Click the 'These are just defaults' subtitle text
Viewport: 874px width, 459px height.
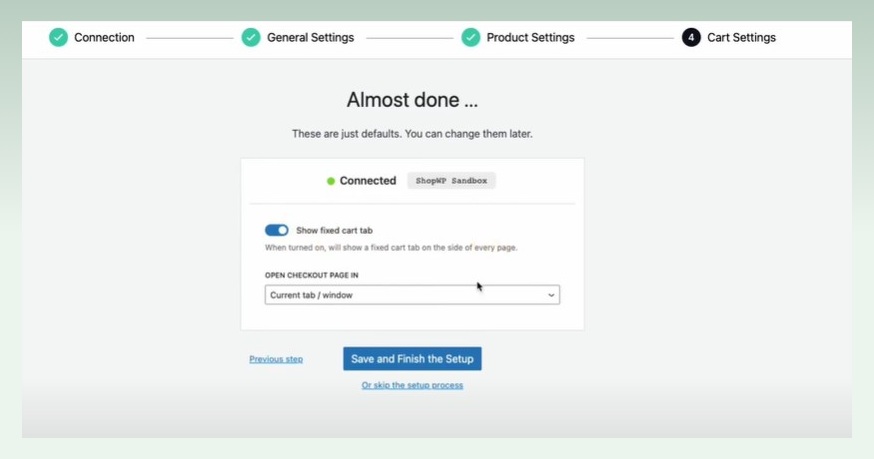tap(412, 134)
